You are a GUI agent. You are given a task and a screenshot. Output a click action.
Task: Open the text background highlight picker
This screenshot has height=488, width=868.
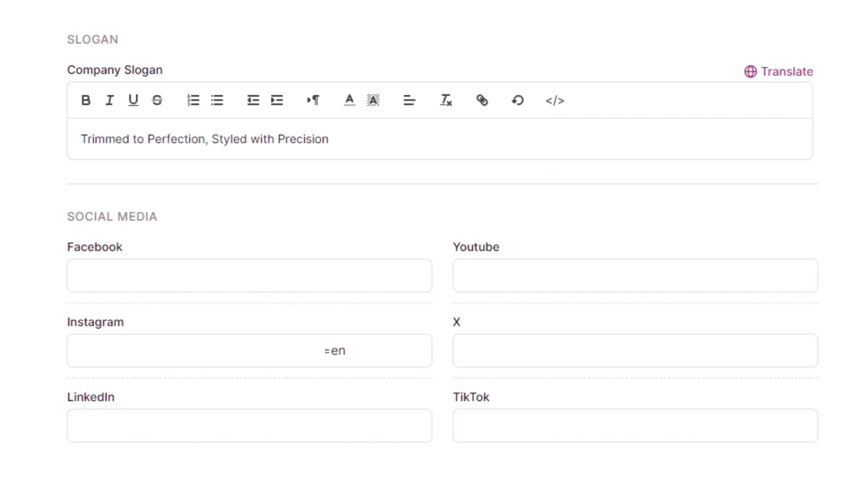click(x=373, y=100)
